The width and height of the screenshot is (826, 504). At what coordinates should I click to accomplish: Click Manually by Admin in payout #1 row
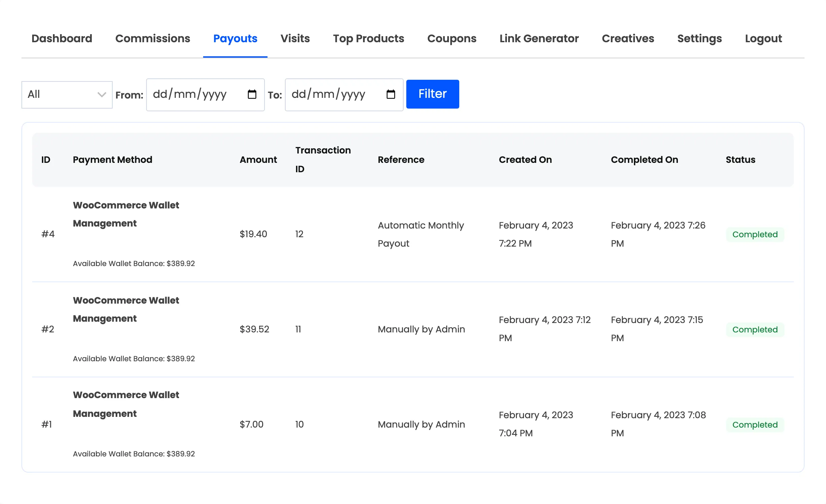point(421,424)
